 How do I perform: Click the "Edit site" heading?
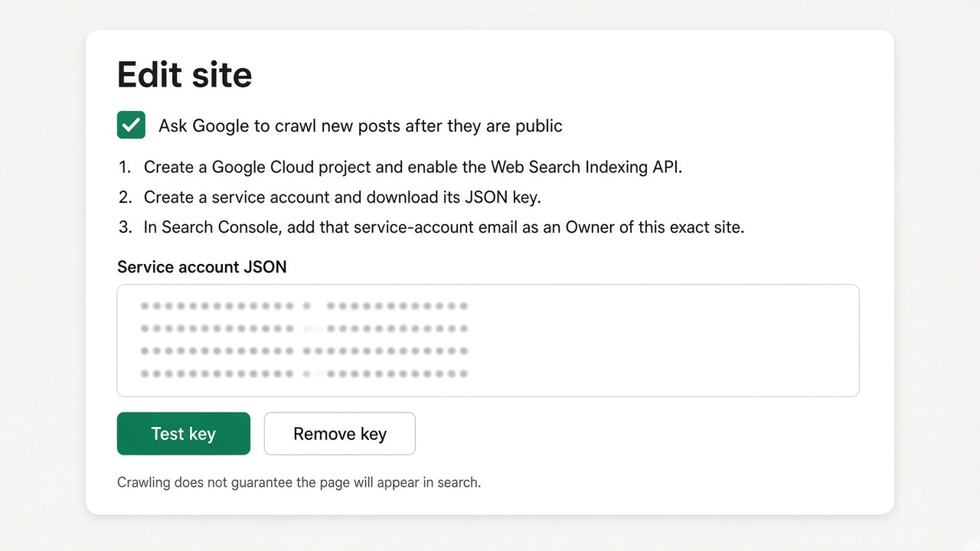click(x=185, y=75)
